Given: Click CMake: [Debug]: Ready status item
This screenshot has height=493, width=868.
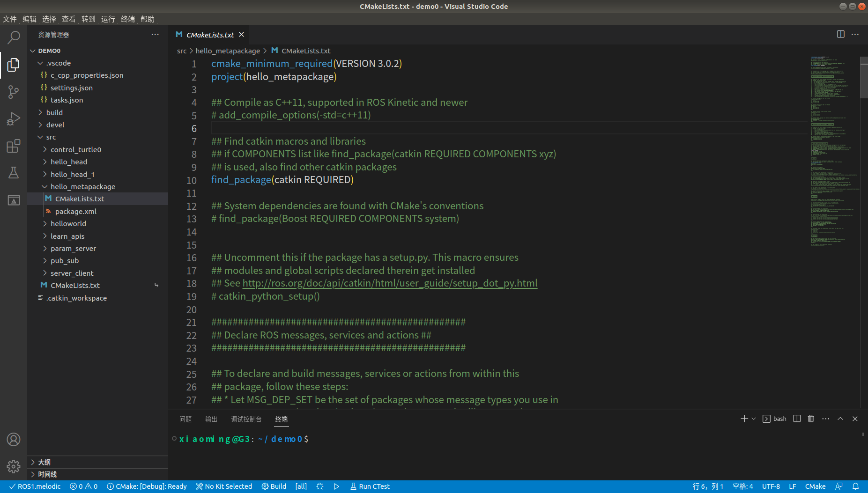Looking at the screenshot, I should tap(147, 486).
